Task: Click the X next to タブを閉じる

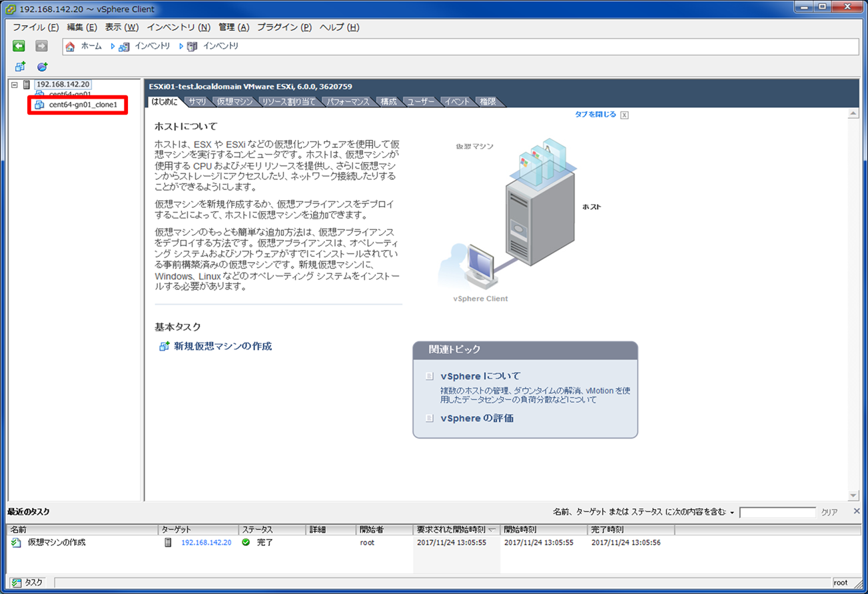Action: 624,115
